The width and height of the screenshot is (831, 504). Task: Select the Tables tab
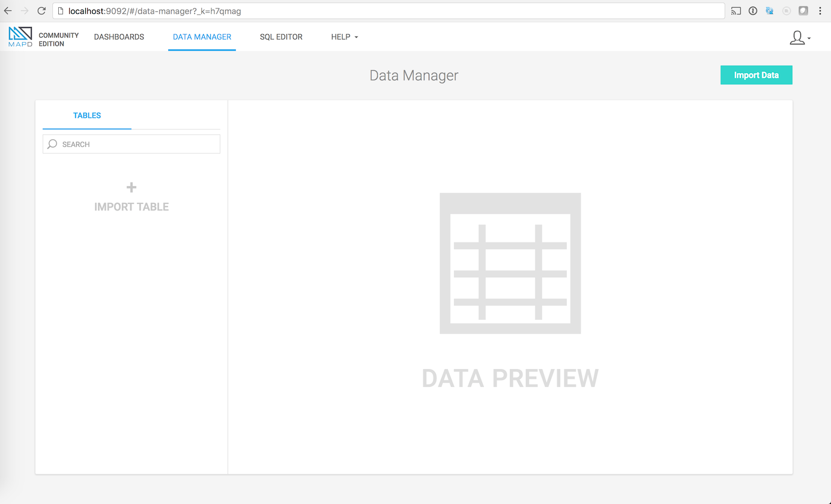click(x=87, y=116)
